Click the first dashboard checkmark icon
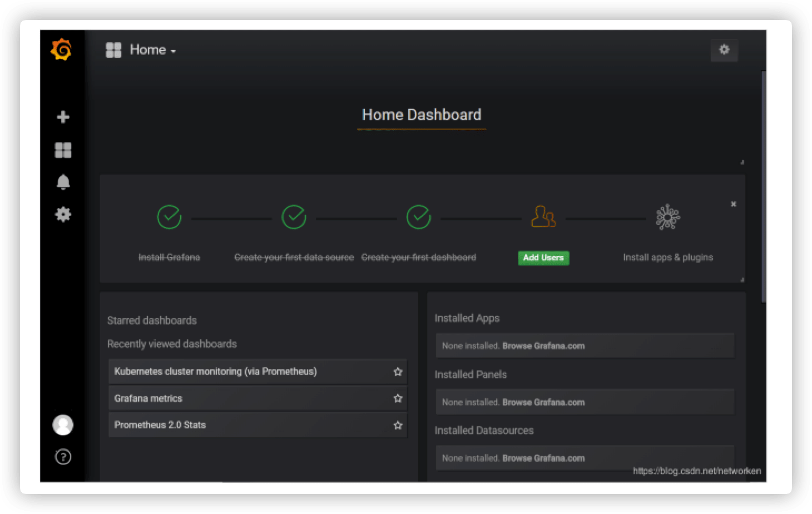Viewport: 812px width, 514px height. (x=419, y=217)
